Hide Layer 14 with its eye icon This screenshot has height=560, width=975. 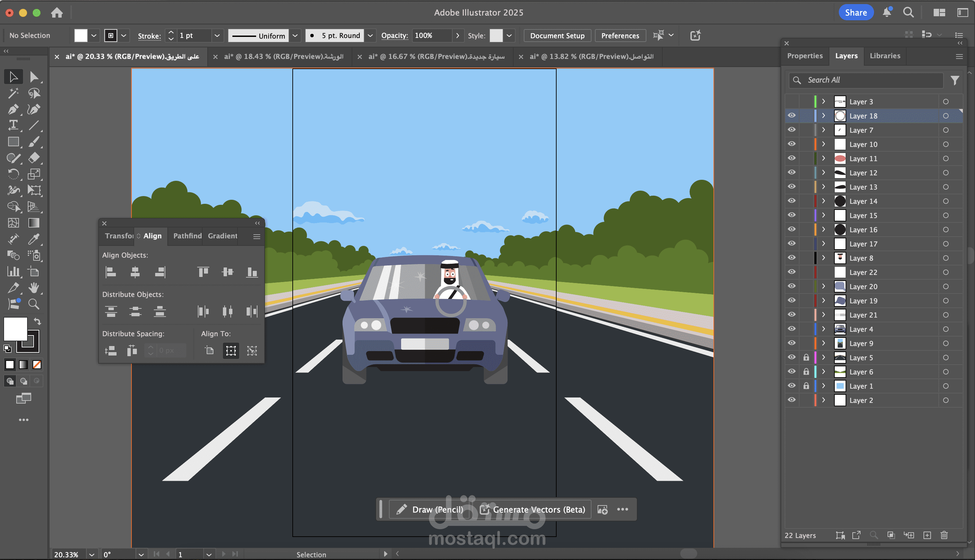point(791,201)
